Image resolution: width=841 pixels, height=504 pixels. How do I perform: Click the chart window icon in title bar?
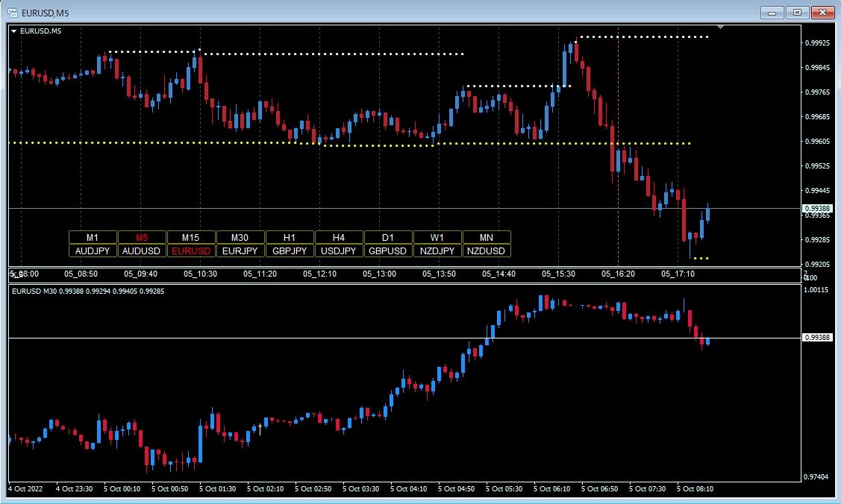12,12
